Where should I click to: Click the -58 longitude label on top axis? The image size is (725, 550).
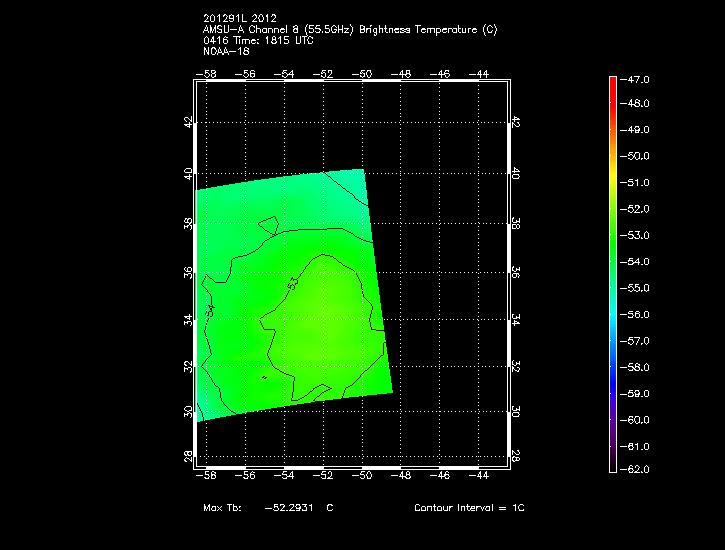tap(207, 74)
